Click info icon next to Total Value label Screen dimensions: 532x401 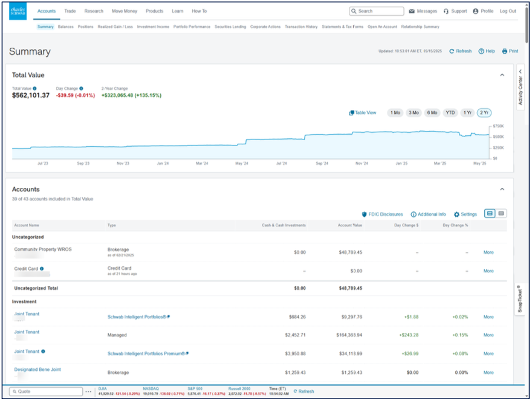click(34, 88)
